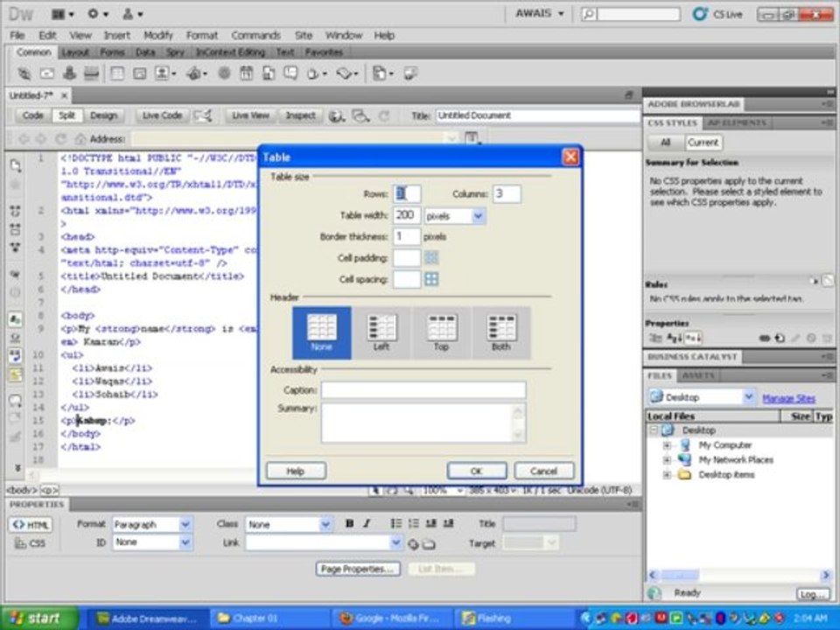Click the Rows input field
Image resolution: width=840 pixels, height=630 pixels.
tap(407, 194)
